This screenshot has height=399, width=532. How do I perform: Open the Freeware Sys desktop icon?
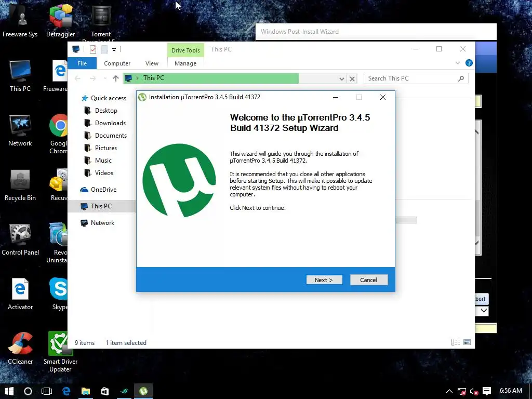(20, 22)
